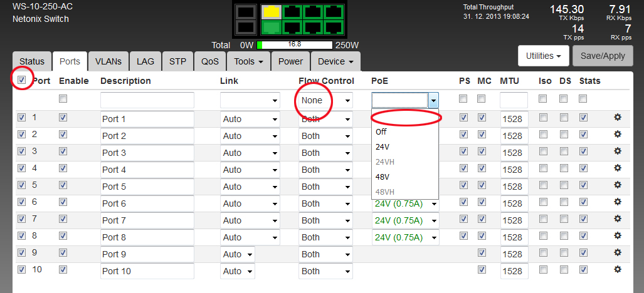The width and height of the screenshot is (644, 293).
Task: Click the total power usage bar
Action: click(293, 45)
